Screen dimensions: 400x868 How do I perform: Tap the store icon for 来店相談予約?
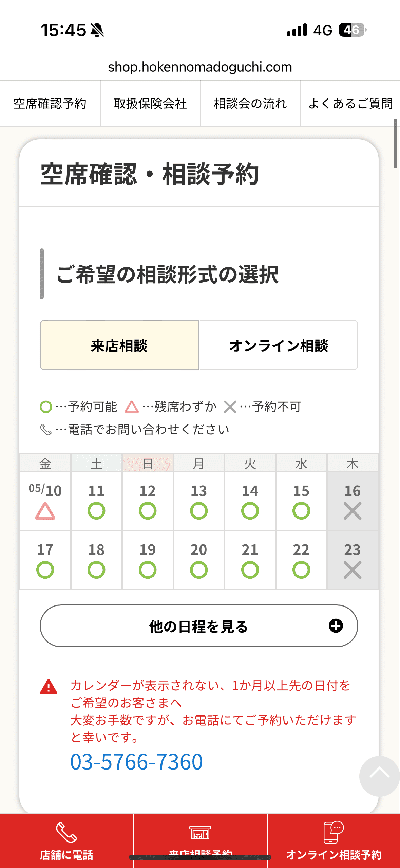(x=200, y=833)
